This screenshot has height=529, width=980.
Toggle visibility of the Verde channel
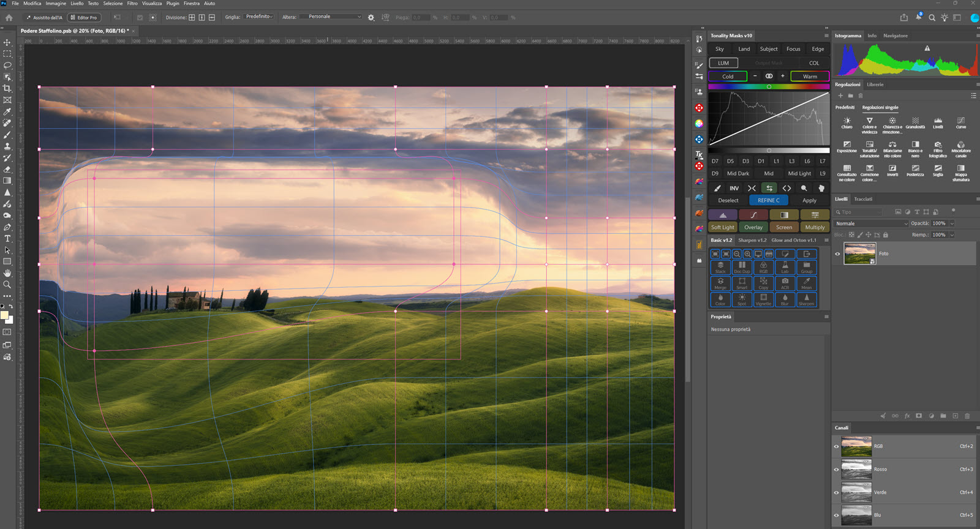click(836, 492)
